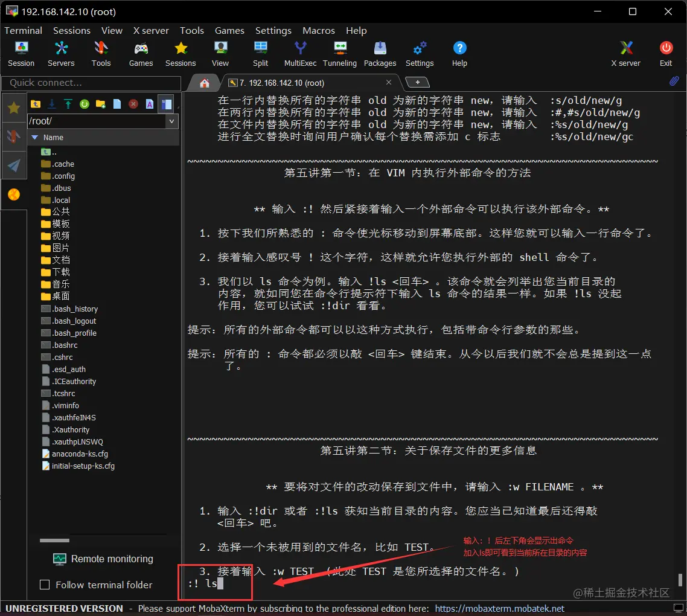Open the Macros paper plane sidebar tab

(14, 165)
